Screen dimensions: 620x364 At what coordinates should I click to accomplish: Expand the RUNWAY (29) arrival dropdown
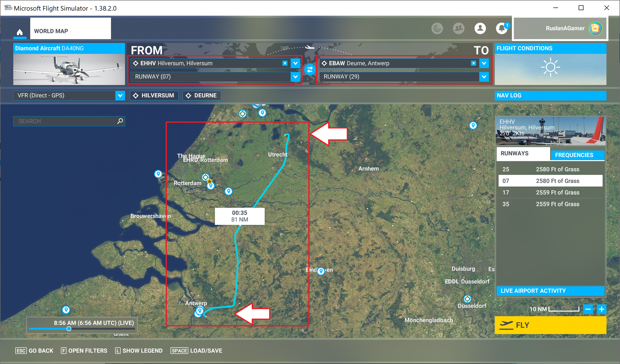coord(484,77)
